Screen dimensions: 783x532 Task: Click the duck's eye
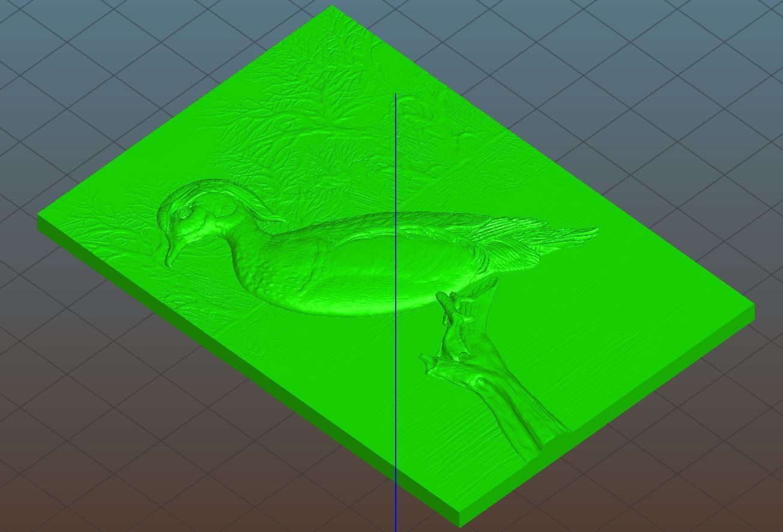click(x=184, y=213)
